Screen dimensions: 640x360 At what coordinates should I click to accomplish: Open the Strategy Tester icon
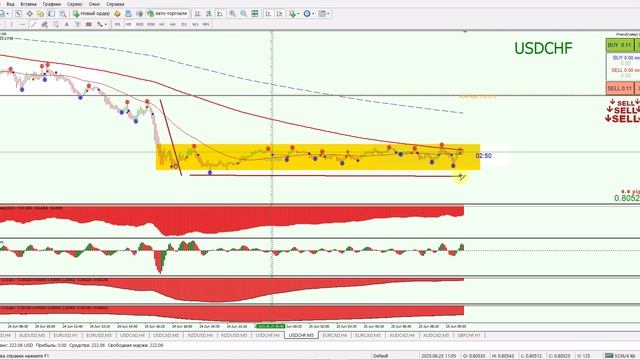pyautogui.click(x=62, y=13)
